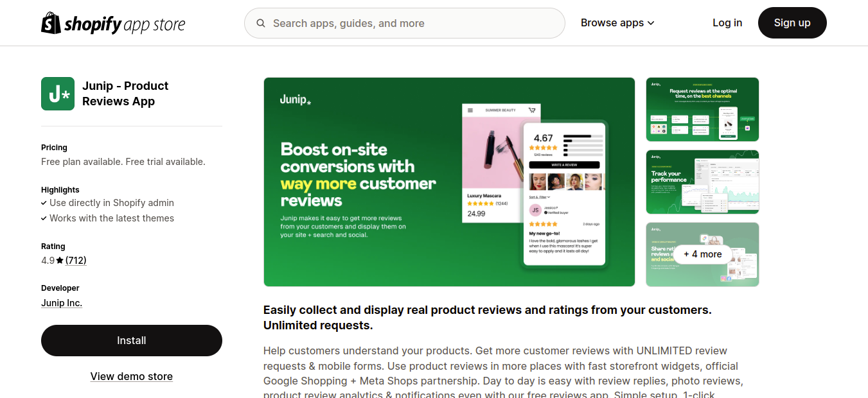Focus the Search apps, guides, and more field
Viewport: 868px width, 398px height.
(405, 23)
